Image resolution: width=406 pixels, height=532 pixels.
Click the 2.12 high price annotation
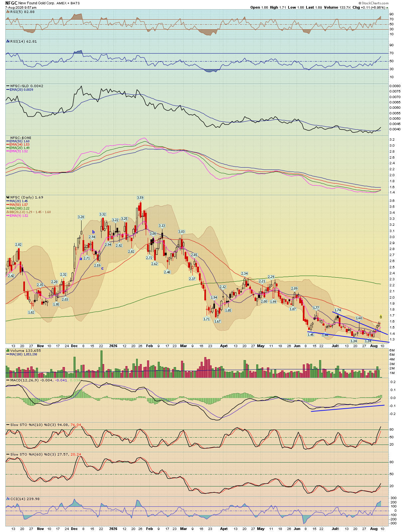(223, 287)
